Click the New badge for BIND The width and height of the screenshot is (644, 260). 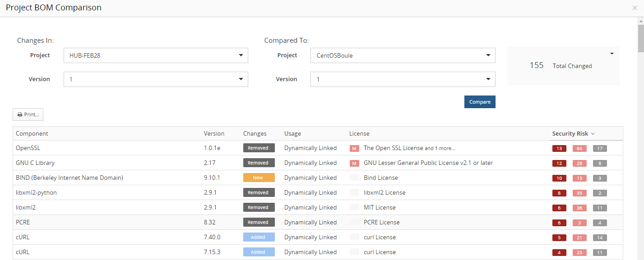tap(259, 178)
